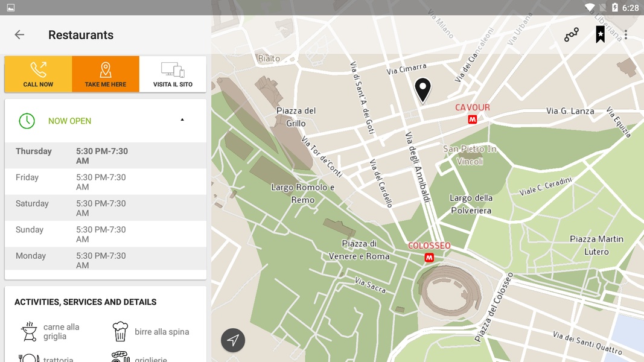Screen dimensions: 644x362
Task: Open the route directions icon
Action: (572, 35)
